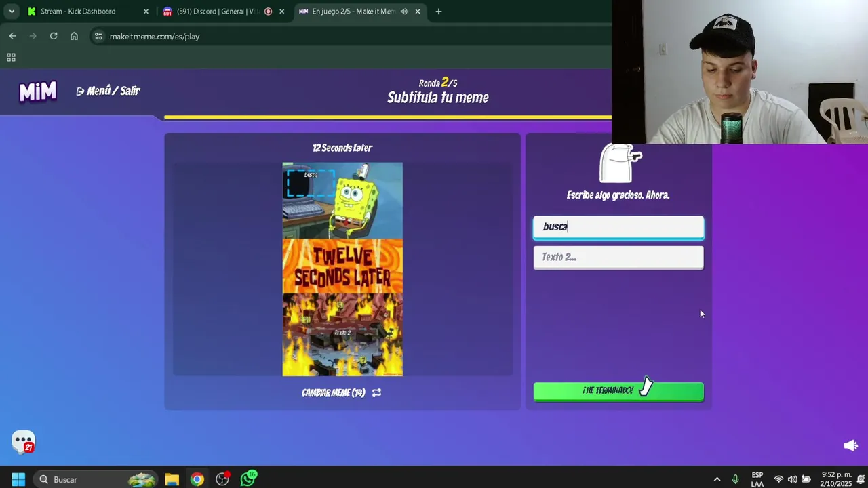Viewport: 868px width, 488px height.
Task: Focus the first caption field containing 'busca'
Action: [618, 227]
